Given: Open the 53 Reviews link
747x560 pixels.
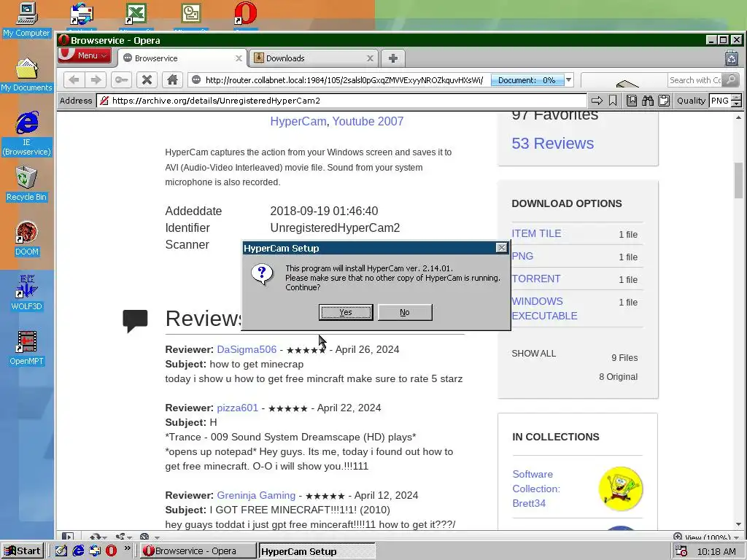Looking at the screenshot, I should coord(553,144).
